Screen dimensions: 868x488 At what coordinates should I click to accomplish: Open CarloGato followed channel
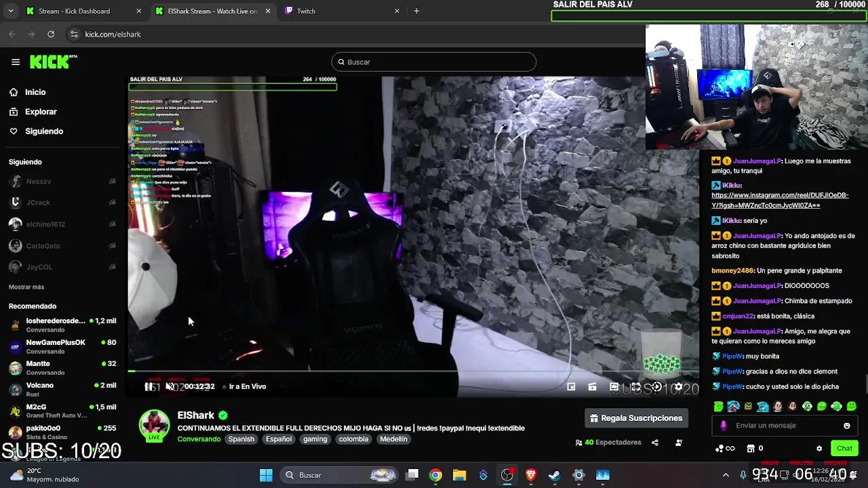(61, 246)
